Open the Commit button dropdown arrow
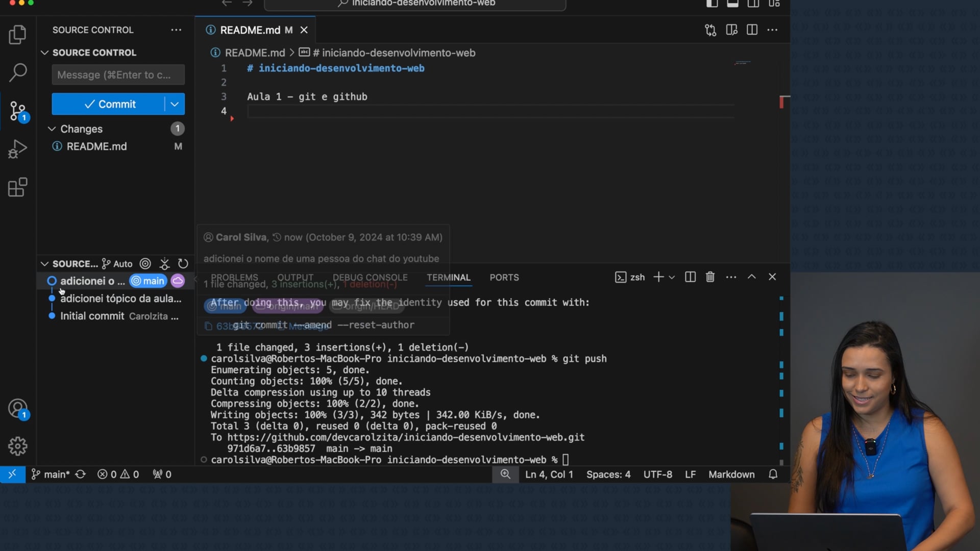 175,104
